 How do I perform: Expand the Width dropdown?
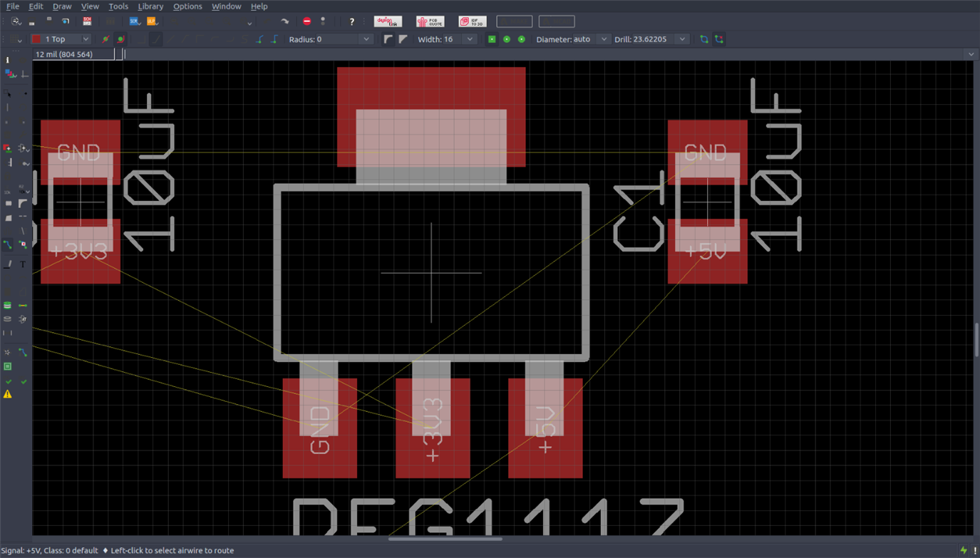(470, 39)
